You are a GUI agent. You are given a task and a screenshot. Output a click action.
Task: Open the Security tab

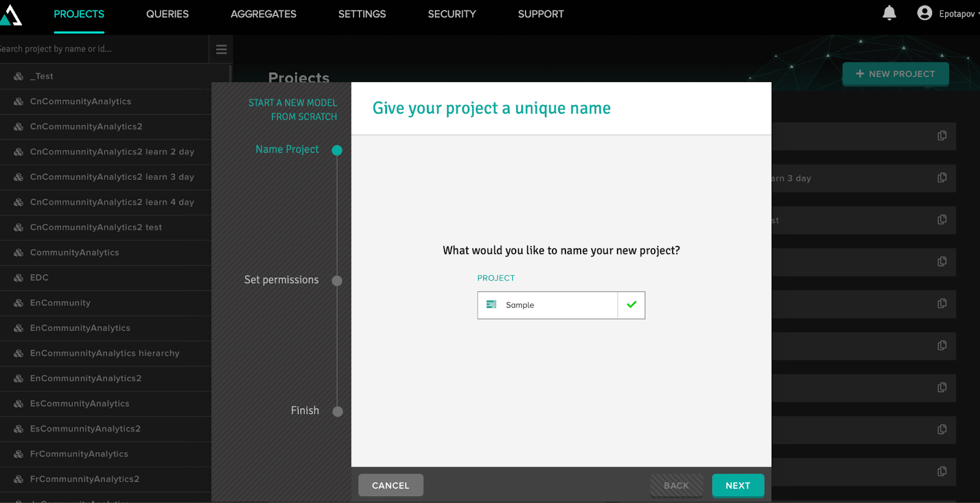coord(452,14)
